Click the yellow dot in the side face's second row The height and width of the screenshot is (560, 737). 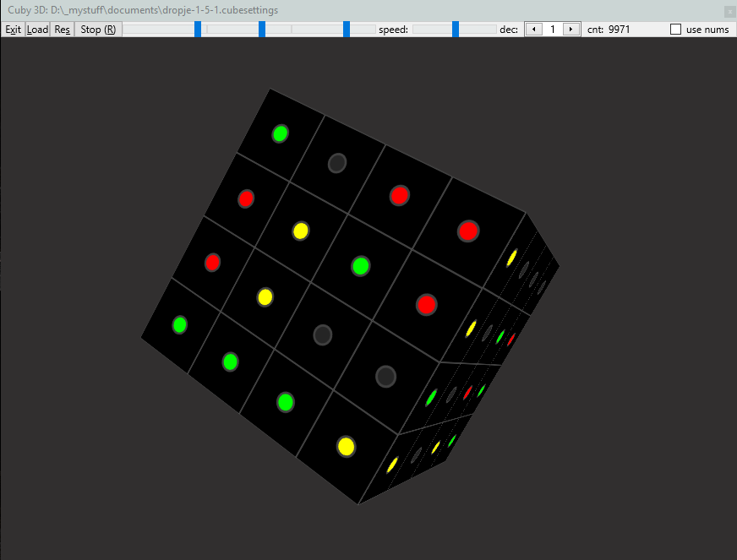tap(471, 329)
